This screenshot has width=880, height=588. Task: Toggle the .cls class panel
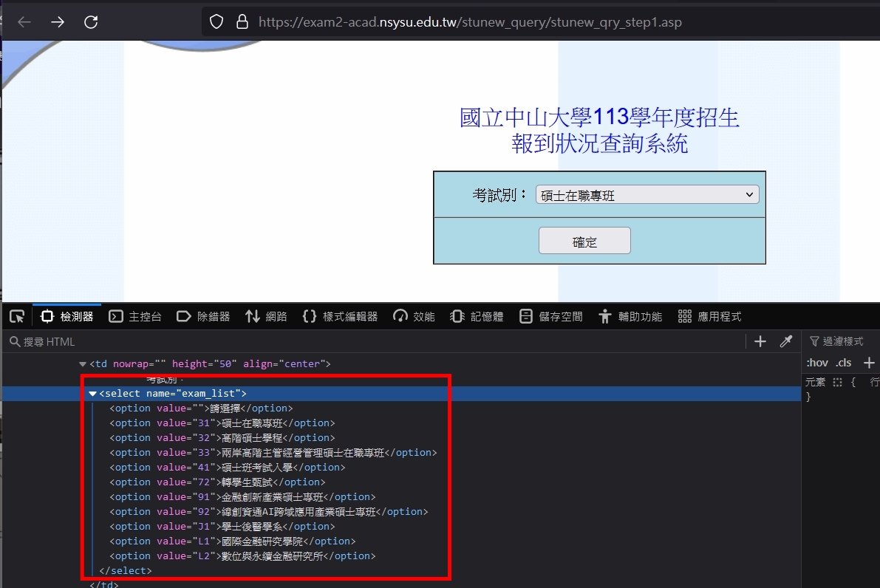844,363
